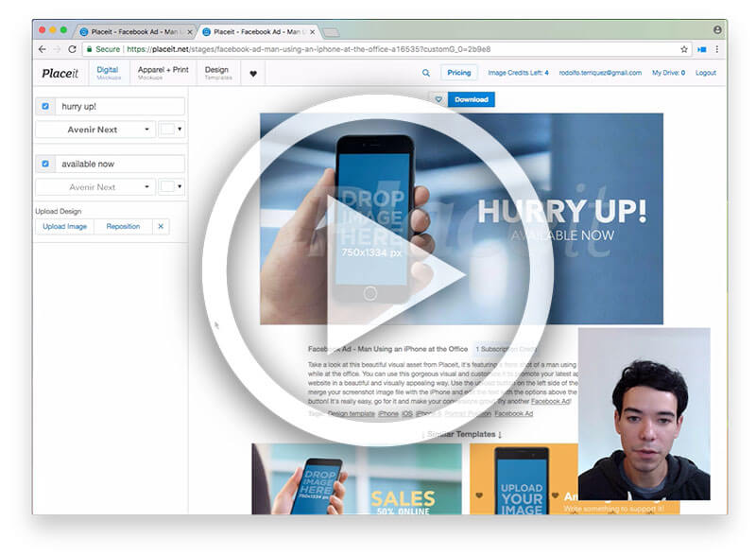
Task: Switch to the first Placeit browser tab
Action: pyautogui.click(x=135, y=32)
